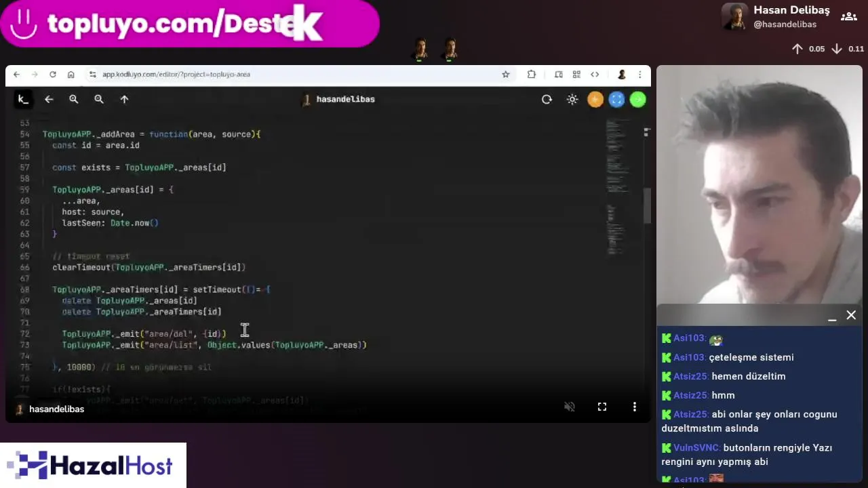Bookmark the page with the star icon

505,75
